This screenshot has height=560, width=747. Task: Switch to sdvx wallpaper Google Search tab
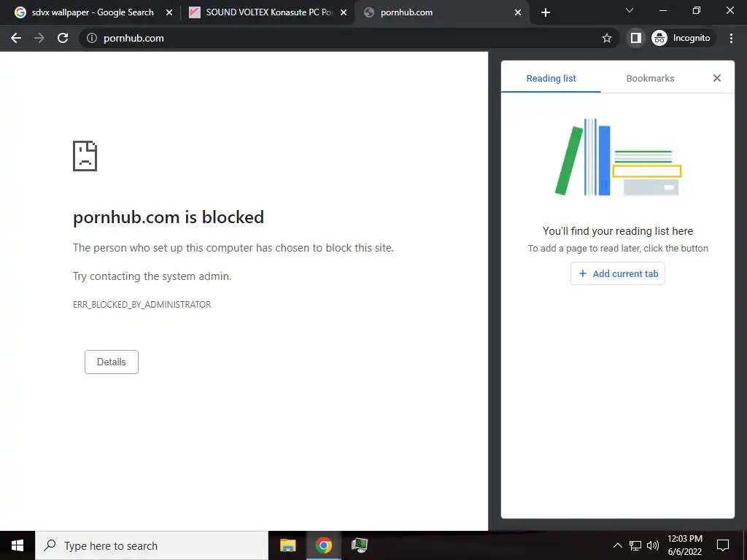(93, 12)
